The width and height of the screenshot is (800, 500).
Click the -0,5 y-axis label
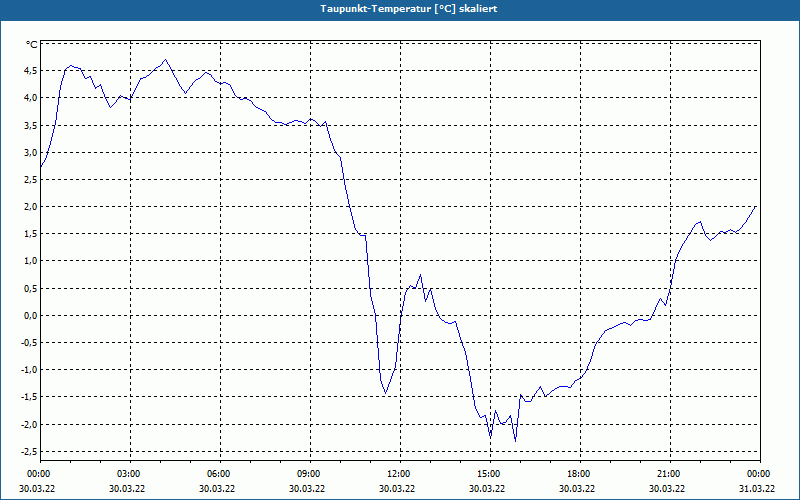29,342
